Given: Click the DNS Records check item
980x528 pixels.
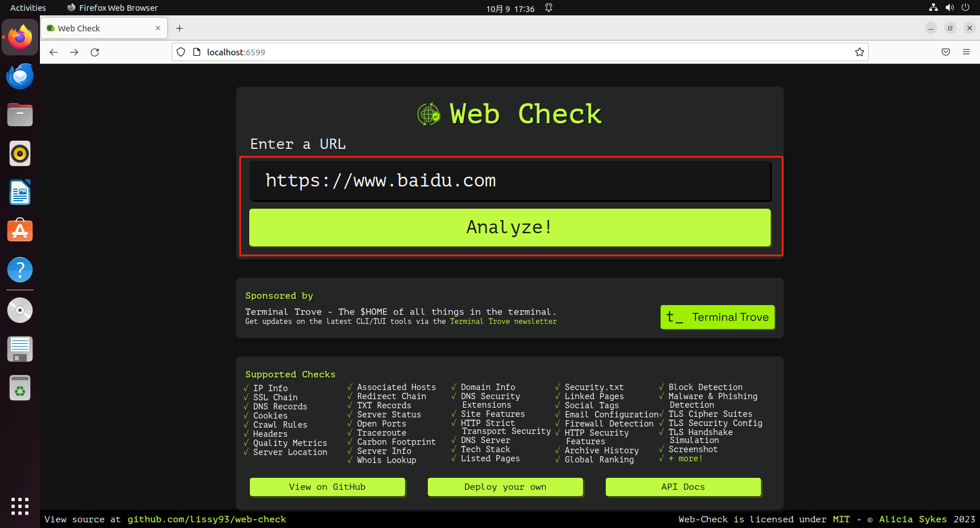Looking at the screenshot, I should coord(280,407).
